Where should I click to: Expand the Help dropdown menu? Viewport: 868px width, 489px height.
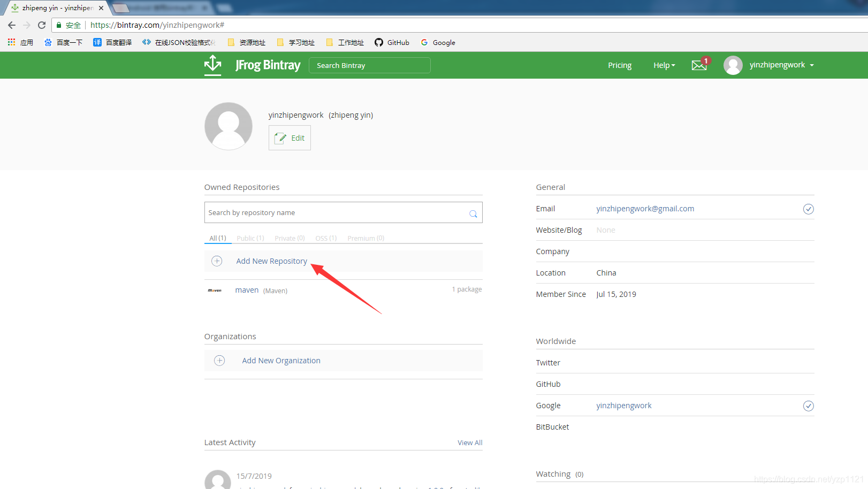(x=664, y=65)
